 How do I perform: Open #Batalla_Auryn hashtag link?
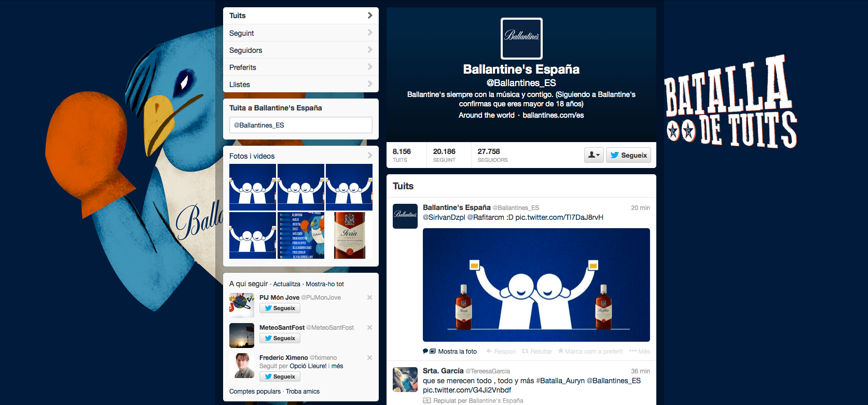(560, 381)
